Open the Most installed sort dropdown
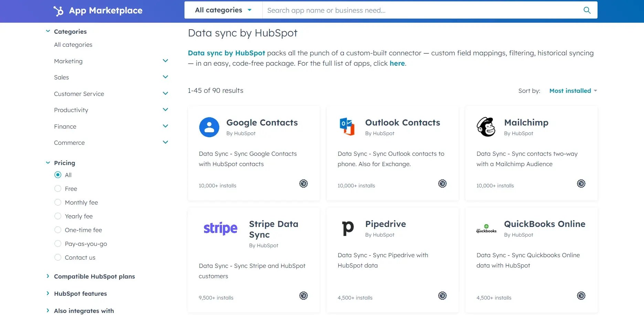Image resolution: width=644 pixels, height=315 pixels. [x=573, y=91]
